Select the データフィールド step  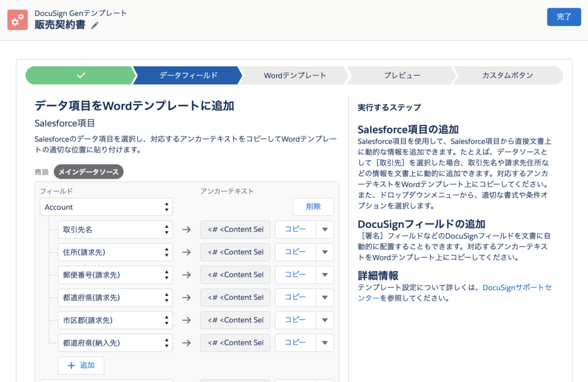(188, 75)
